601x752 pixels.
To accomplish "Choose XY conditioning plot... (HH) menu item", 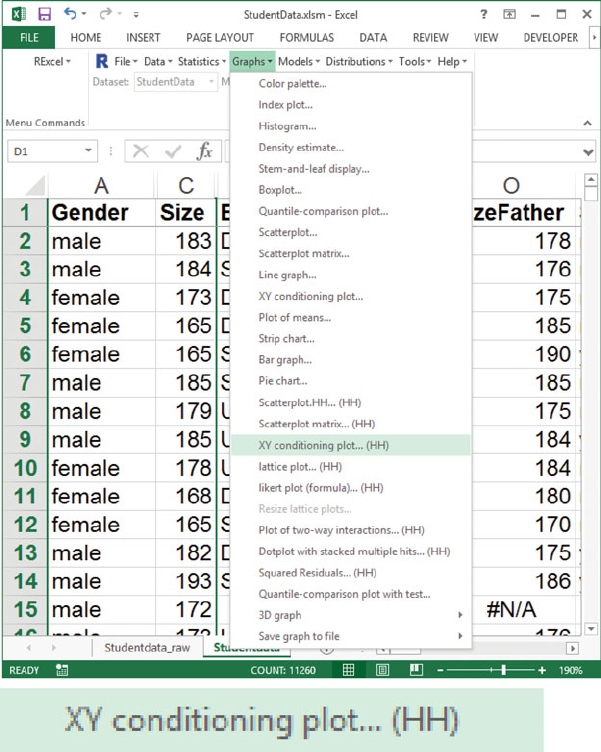I will [x=351, y=445].
